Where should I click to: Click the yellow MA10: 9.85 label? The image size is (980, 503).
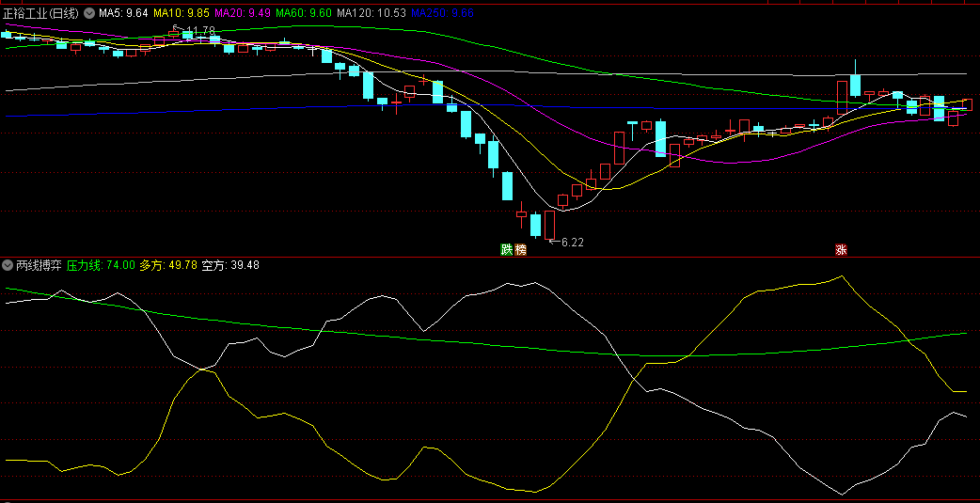(182, 12)
